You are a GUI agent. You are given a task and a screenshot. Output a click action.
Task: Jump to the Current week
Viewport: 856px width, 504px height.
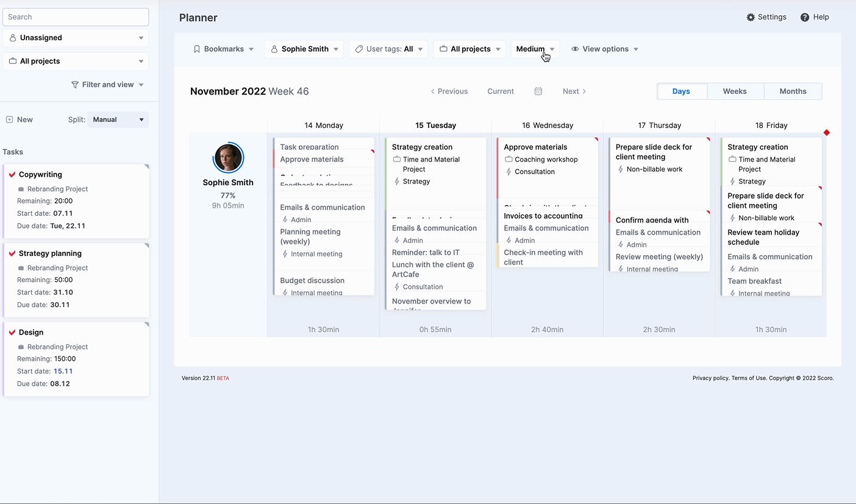point(501,91)
